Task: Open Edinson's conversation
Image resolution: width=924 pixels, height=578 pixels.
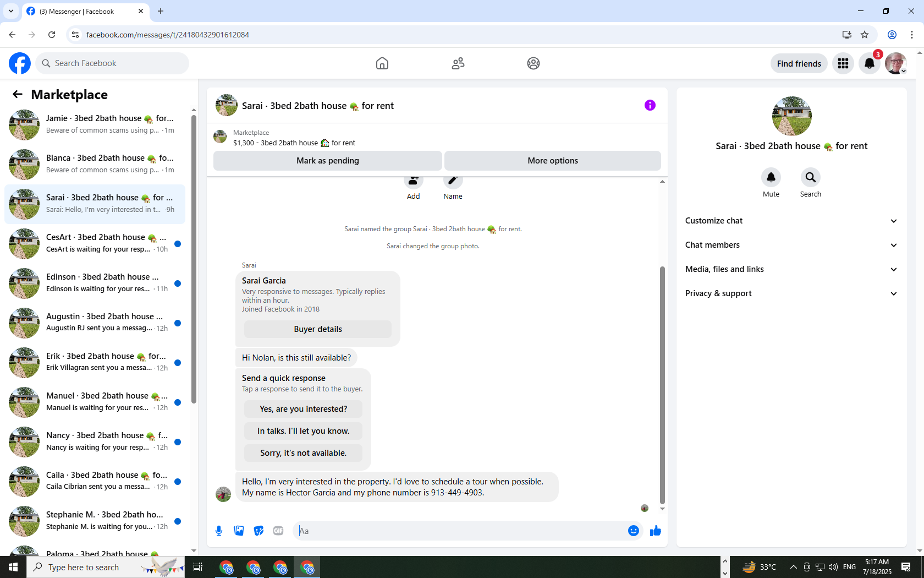Action: click(95, 283)
